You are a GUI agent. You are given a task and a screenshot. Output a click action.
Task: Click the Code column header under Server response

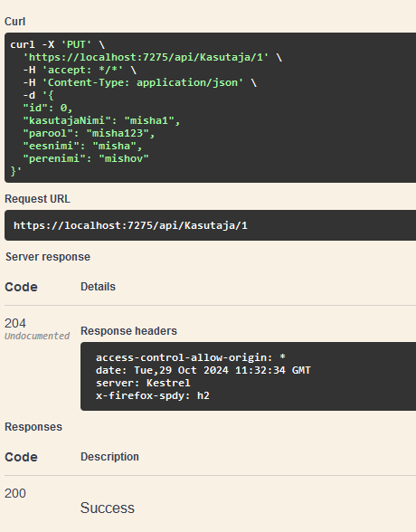click(21, 287)
